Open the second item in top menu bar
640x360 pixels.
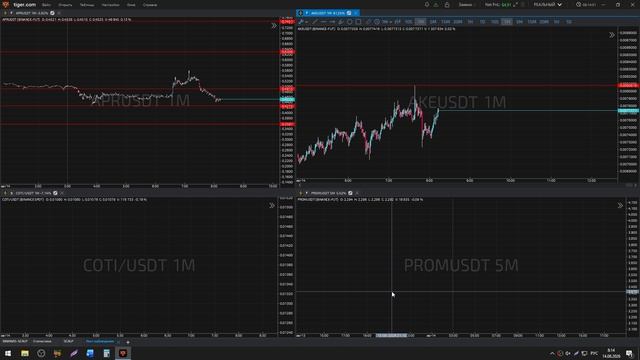point(65,5)
